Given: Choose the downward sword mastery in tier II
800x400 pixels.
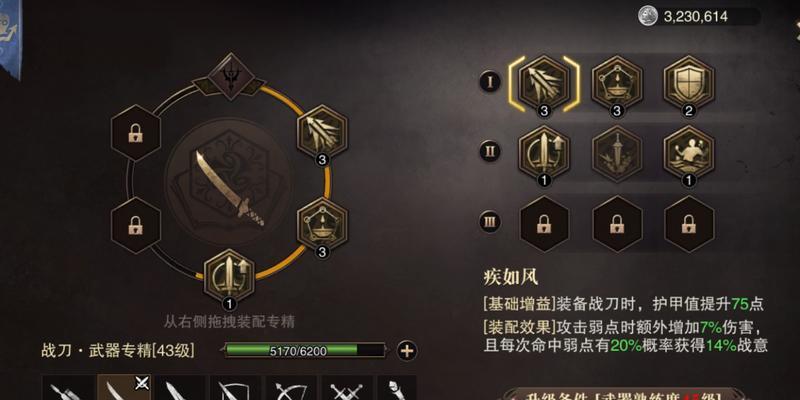Looking at the screenshot, I should pos(617,153).
